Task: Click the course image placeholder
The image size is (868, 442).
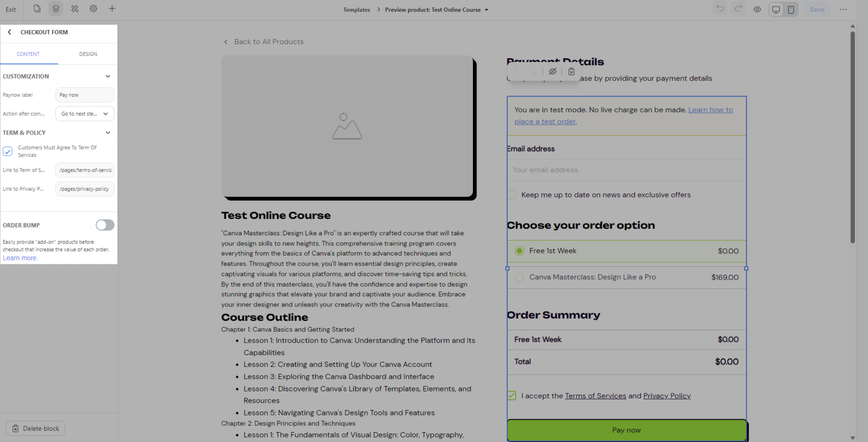Action: (x=347, y=127)
